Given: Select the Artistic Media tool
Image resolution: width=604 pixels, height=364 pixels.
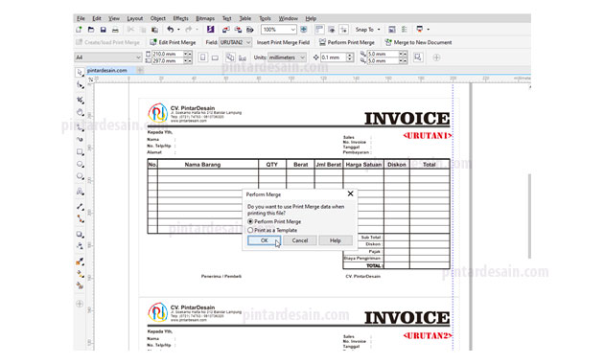Looking at the screenshot, I should point(80,139).
